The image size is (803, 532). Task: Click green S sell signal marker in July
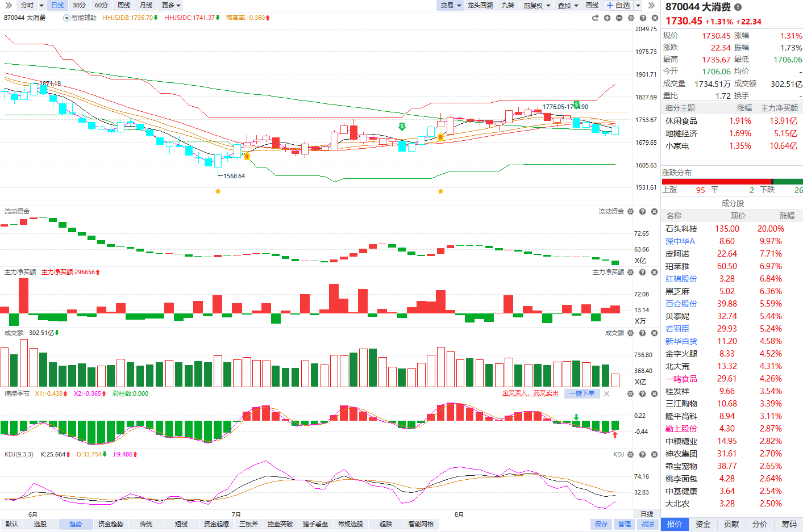coord(402,127)
